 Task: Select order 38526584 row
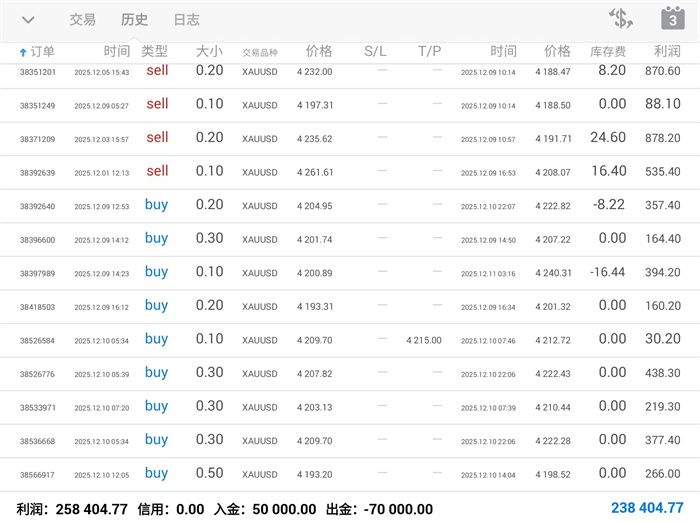(350, 340)
